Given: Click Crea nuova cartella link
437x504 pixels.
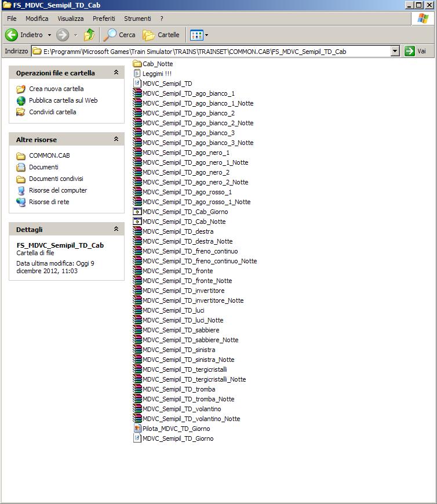Looking at the screenshot, I should coord(56,89).
